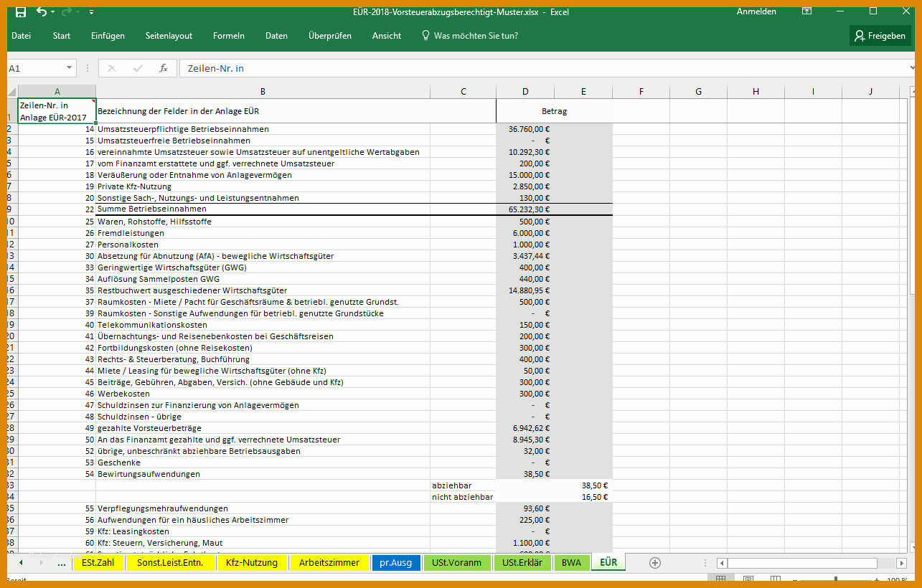This screenshot has width=922, height=588.
Task: Open the Ansicht ribbon tab
Action: pyautogui.click(x=387, y=36)
